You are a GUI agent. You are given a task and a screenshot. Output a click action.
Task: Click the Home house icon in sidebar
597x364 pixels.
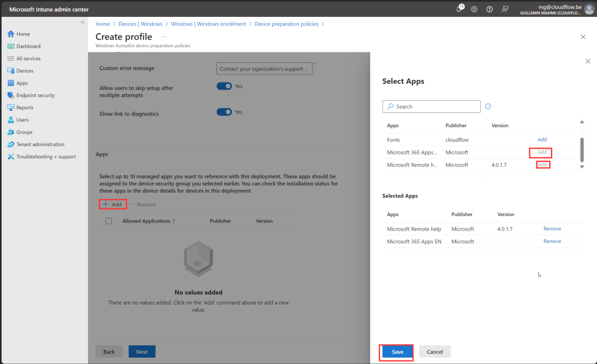10,34
